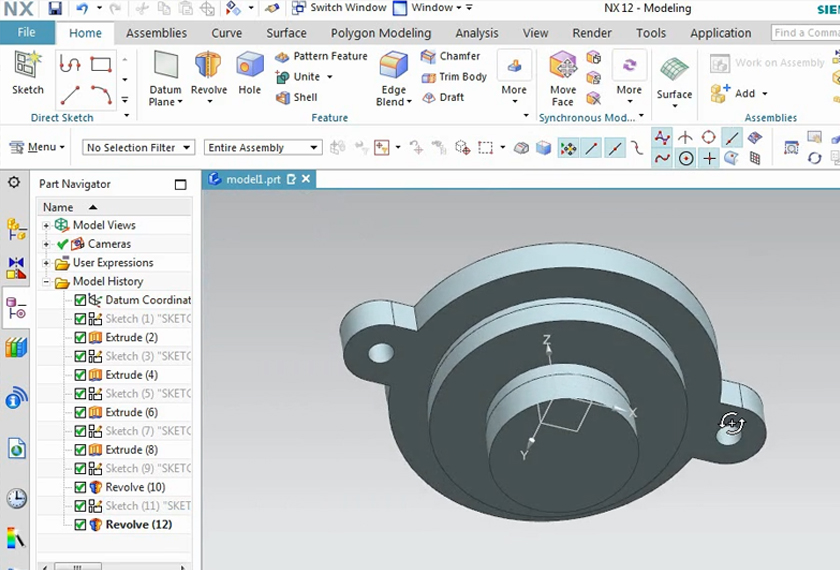Screen dimensions: 840x570
Task: Open the File menu
Action: 27,33
